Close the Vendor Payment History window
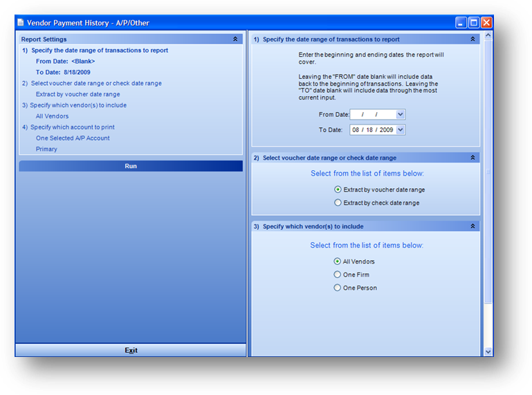Screen dimensions: 532x395 [x=486, y=23]
